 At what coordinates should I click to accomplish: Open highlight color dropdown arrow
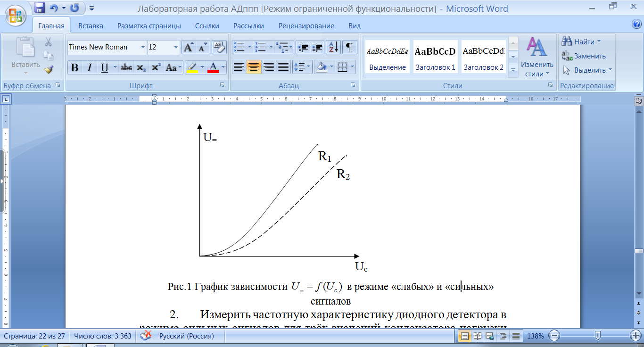click(x=203, y=67)
